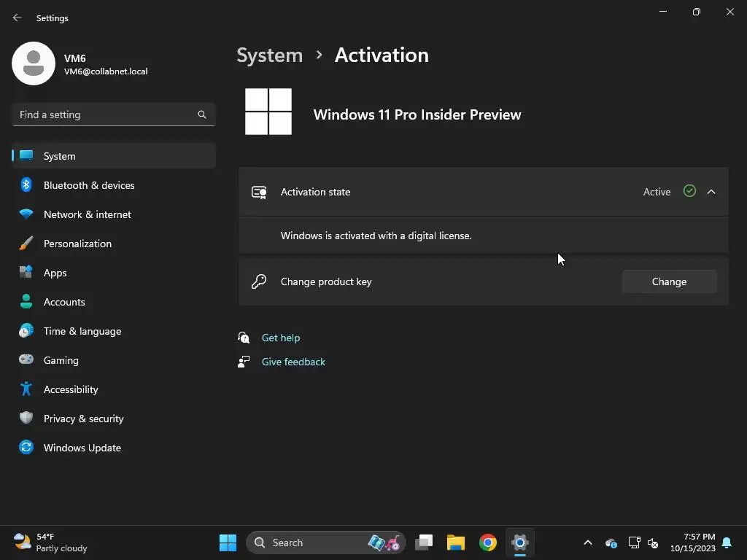Image resolution: width=747 pixels, height=560 pixels.
Task: Click the network display tray icon
Action: tap(634, 542)
